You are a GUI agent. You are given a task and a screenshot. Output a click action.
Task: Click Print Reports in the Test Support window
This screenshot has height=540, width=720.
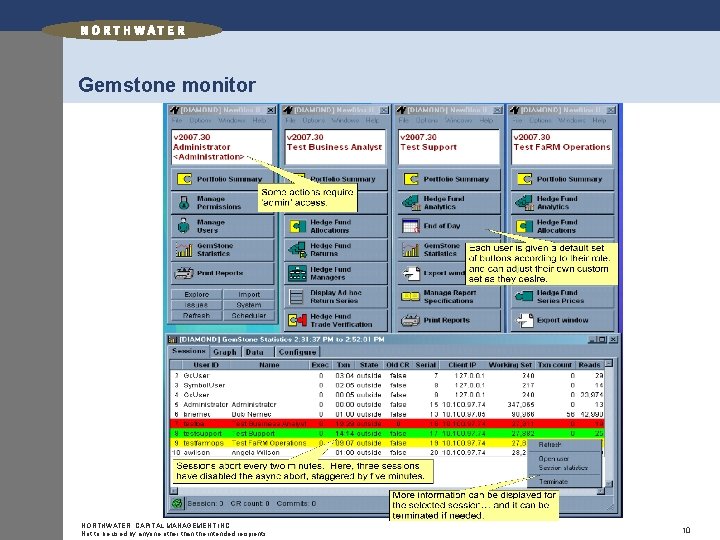coord(450,320)
